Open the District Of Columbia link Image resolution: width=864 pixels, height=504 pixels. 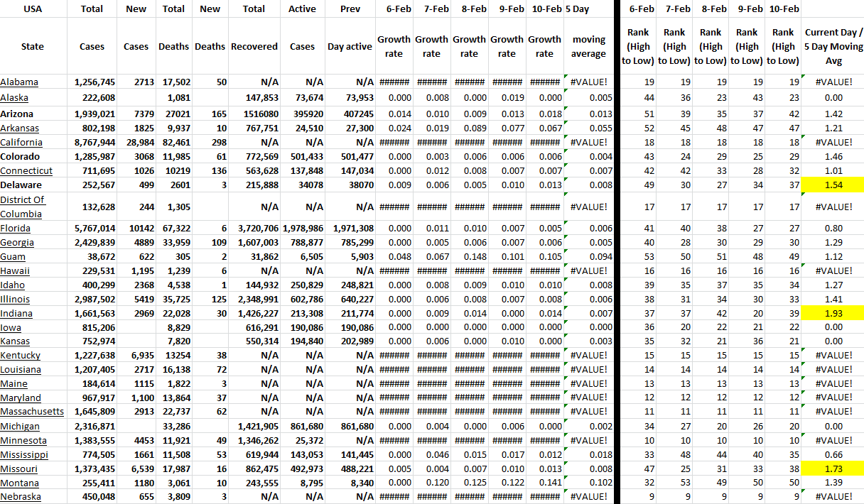click(22, 207)
